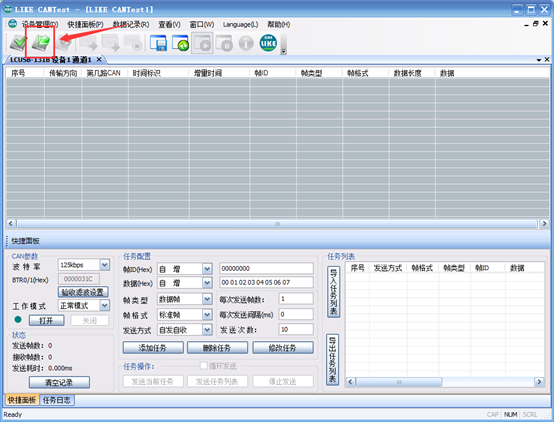554x422 pixels.
Task: Toggle the 循环发送 checkbox
Action: pos(204,365)
